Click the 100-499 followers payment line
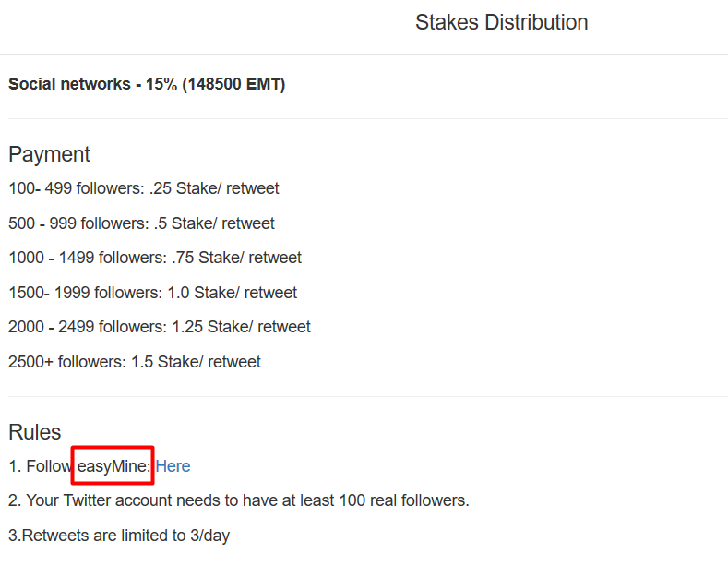 click(x=143, y=188)
